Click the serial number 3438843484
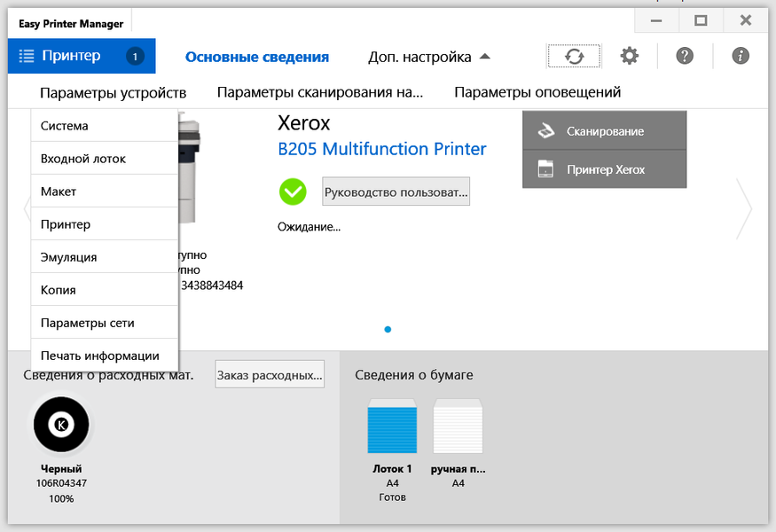 (212, 285)
